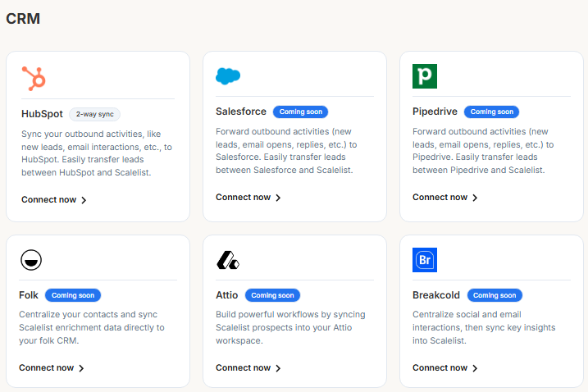Click the chevron arrow beside Breakcold Connect now
Viewport: 588px width, 392px height.
(x=475, y=368)
